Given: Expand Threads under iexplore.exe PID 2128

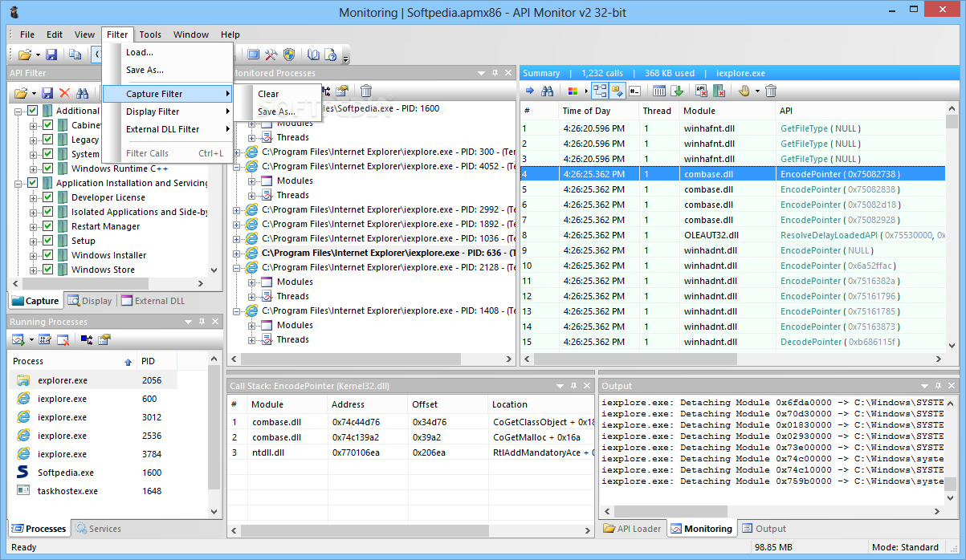Looking at the screenshot, I should coord(252,296).
